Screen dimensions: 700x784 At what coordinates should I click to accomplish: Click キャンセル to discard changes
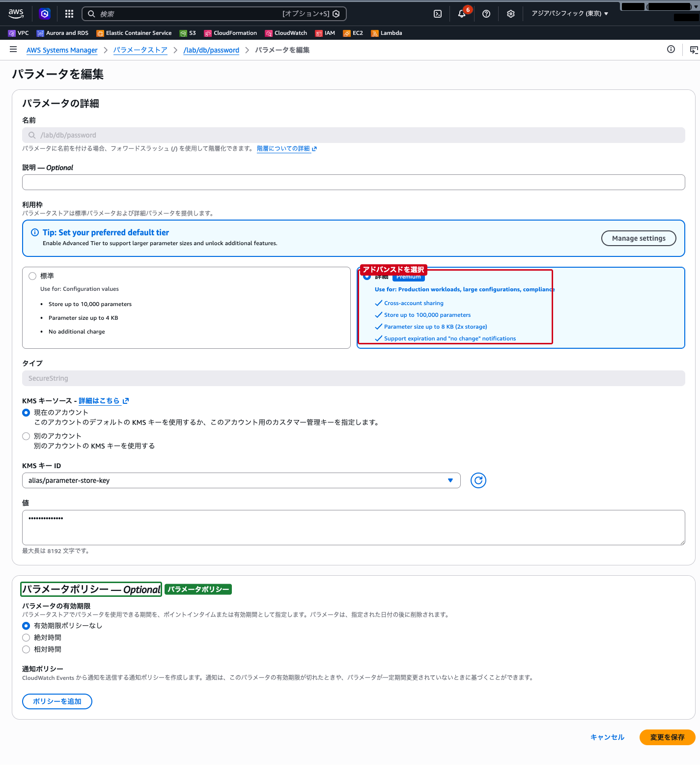click(607, 737)
